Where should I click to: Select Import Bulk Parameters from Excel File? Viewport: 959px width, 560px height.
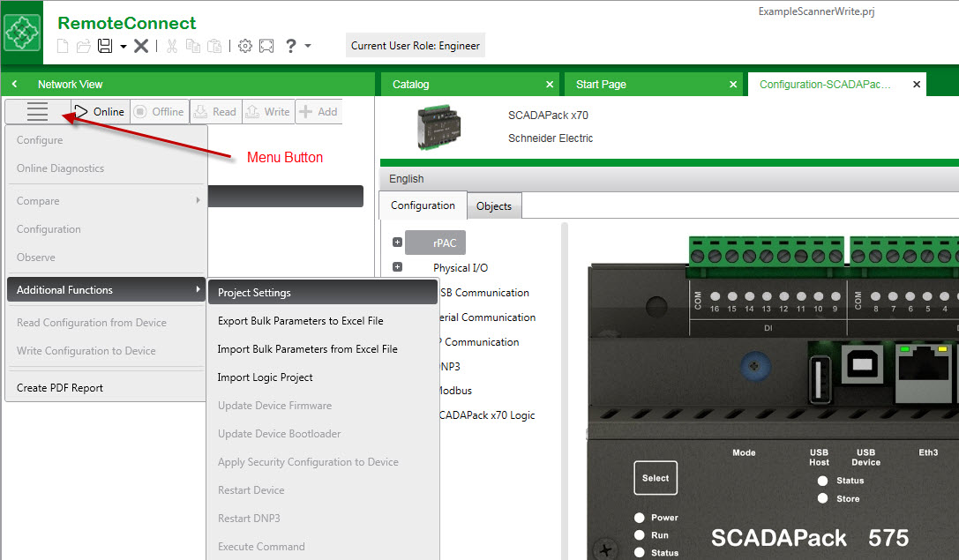(323, 348)
